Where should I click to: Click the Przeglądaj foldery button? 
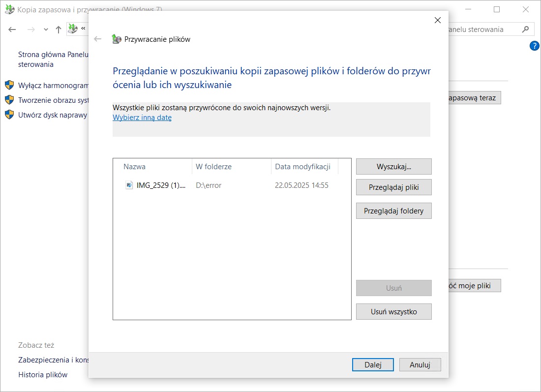(x=393, y=211)
